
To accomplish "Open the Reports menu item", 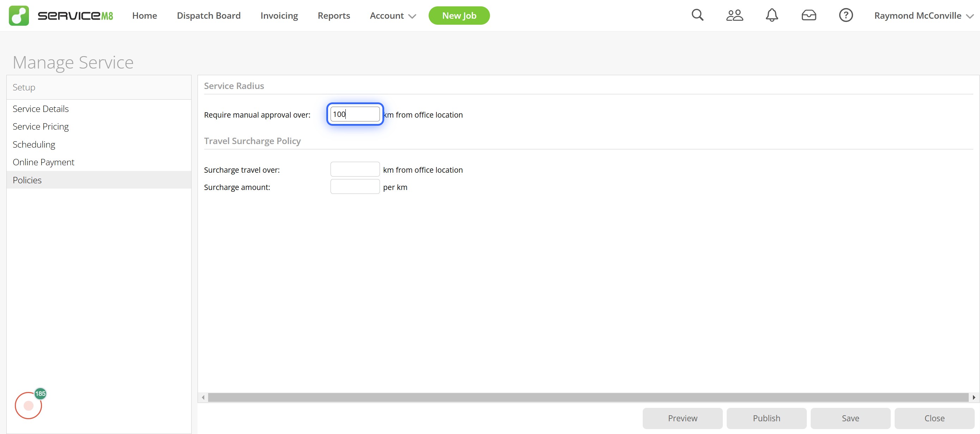I will point(334,16).
